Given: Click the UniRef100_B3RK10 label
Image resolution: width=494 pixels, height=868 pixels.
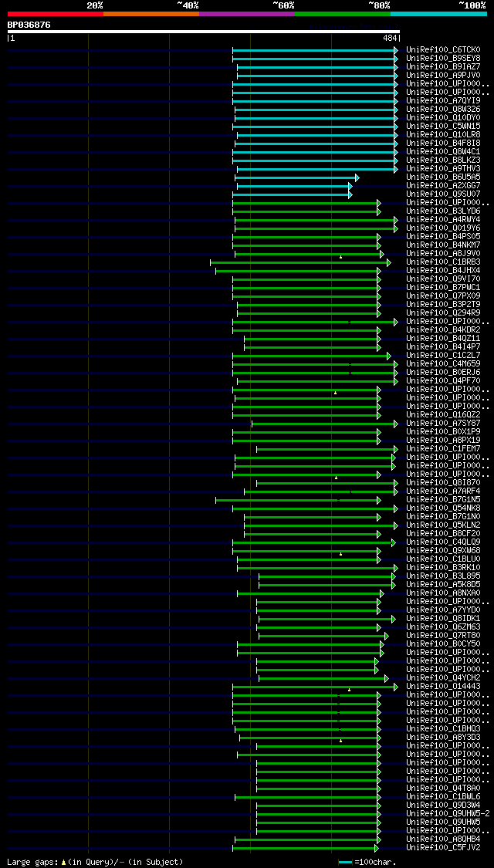Looking at the screenshot, I should [443, 568].
